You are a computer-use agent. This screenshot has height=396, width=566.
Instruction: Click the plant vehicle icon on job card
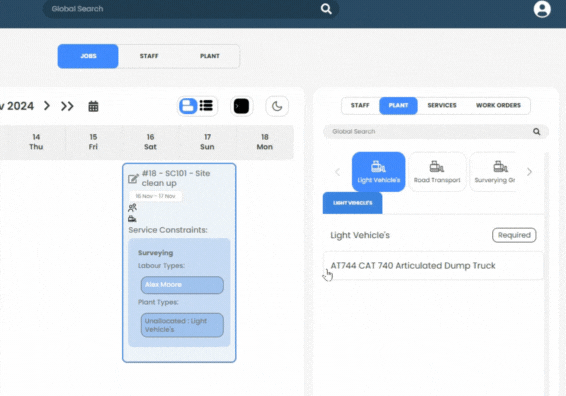[132, 219]
